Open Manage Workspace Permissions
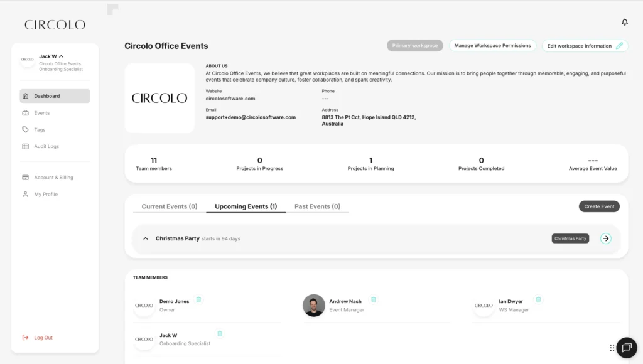643x364 pixels. click(492, 46)
